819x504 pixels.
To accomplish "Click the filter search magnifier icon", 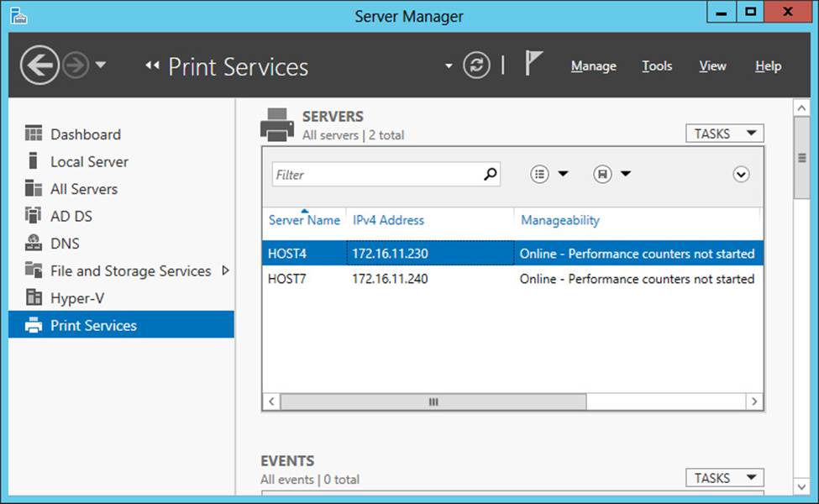I will (490, 174).
